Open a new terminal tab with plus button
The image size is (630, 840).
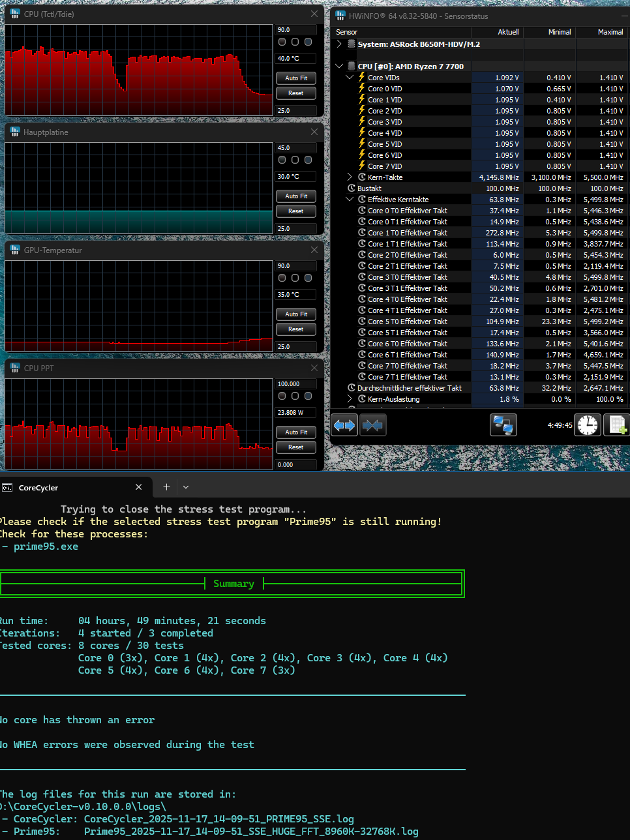[166, 487]
